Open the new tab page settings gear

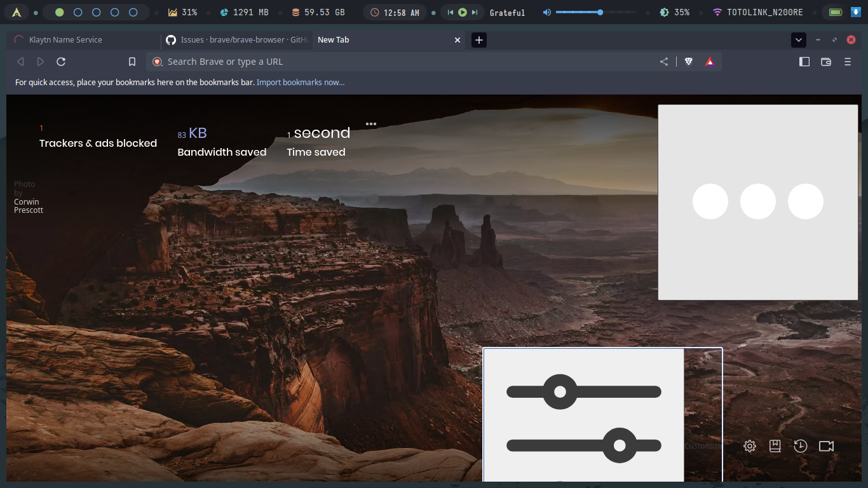(750, 446)
